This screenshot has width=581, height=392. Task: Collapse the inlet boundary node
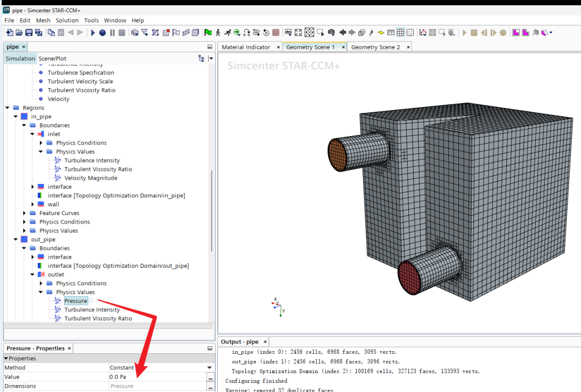(x=32, y=134)
